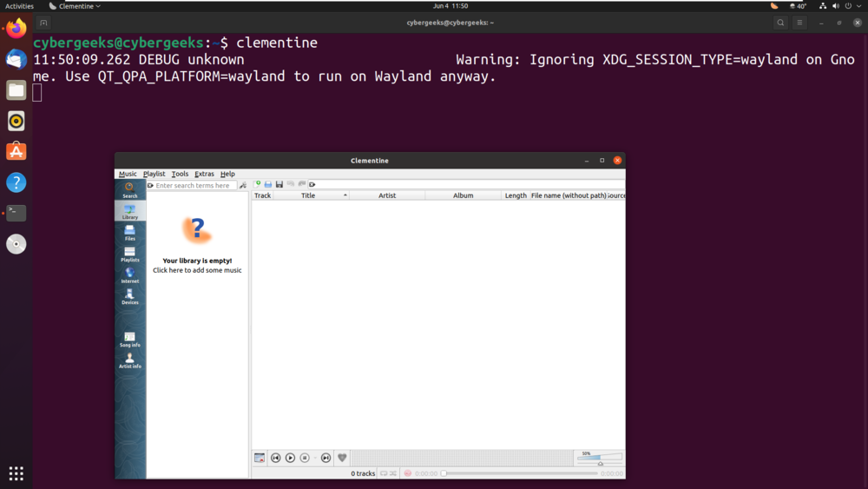
Task: Click the playlist filter clear icon
Action: (x=312, y=184)
